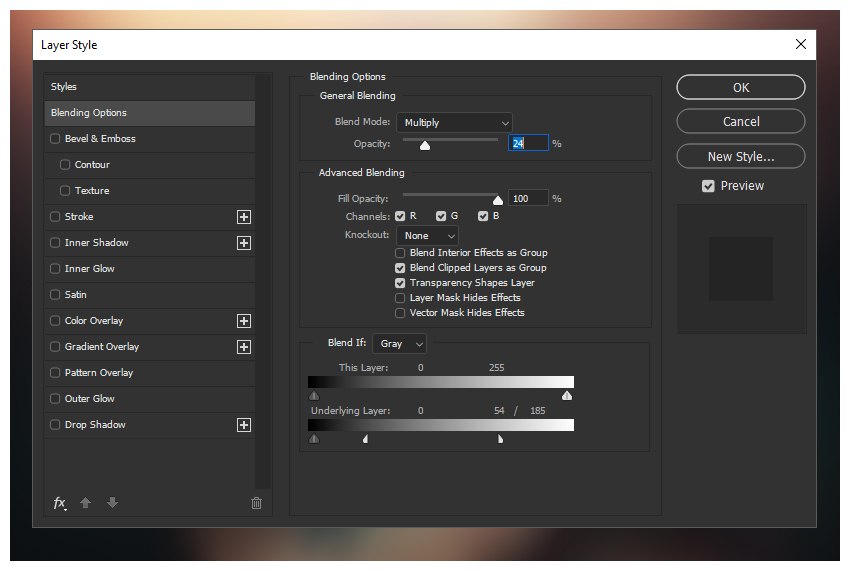The image size is (850, 571).
Task: Click This Layer white point slider
Action: pos(567,395)
